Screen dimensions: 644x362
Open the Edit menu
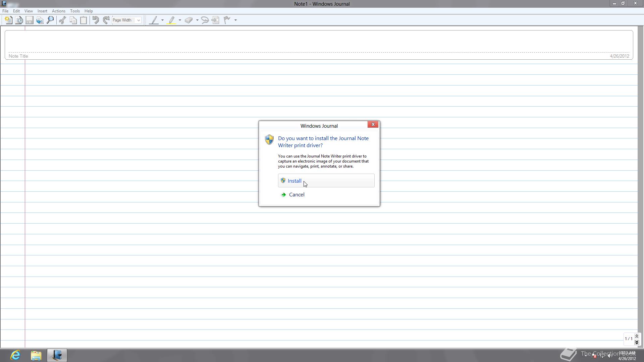[16, 11]
